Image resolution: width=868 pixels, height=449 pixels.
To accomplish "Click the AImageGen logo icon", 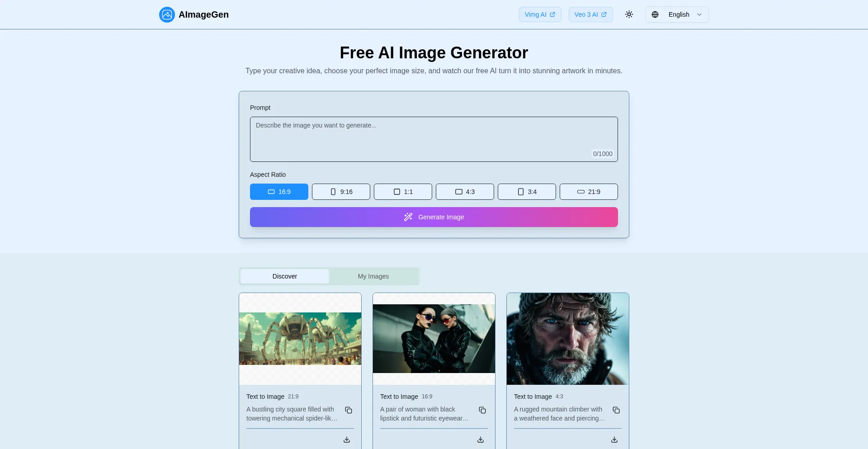I will tap(167, 14).
